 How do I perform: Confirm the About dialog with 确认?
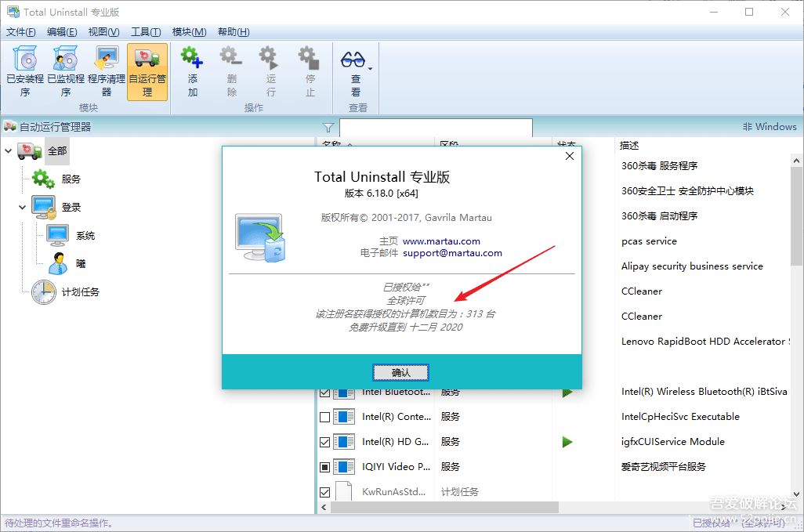click(x=400, y=373)
